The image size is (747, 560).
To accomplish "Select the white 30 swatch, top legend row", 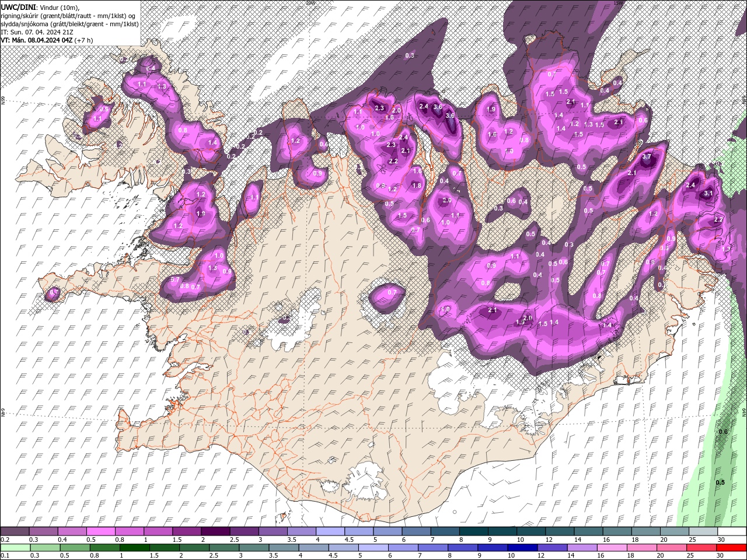I will click(x=731, y=531).
